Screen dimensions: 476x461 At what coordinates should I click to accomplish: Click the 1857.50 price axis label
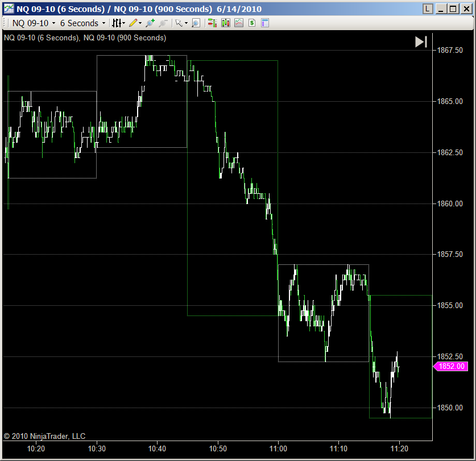(x=450, y=254)
